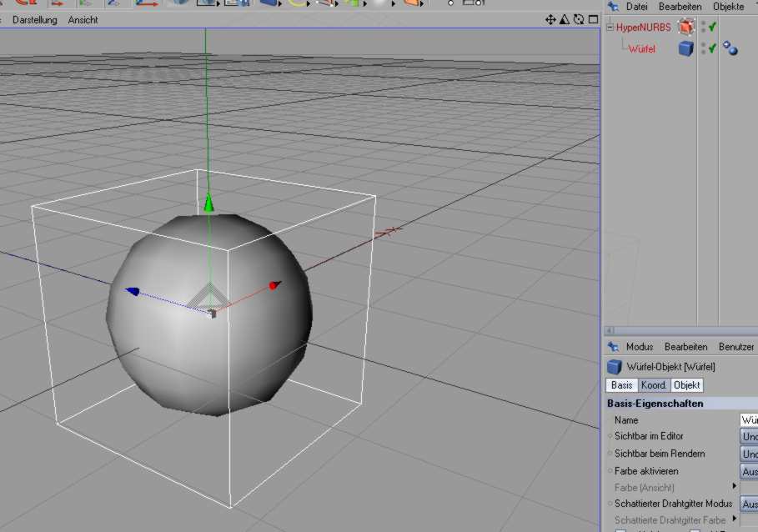The width and height of the screenshot is (758, 532).
Task: Click the viewport rotate camera icon
Action: 578,19
